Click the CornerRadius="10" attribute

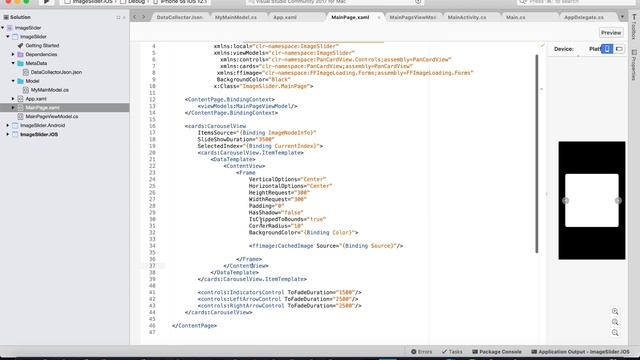click(x=276, y=226)
